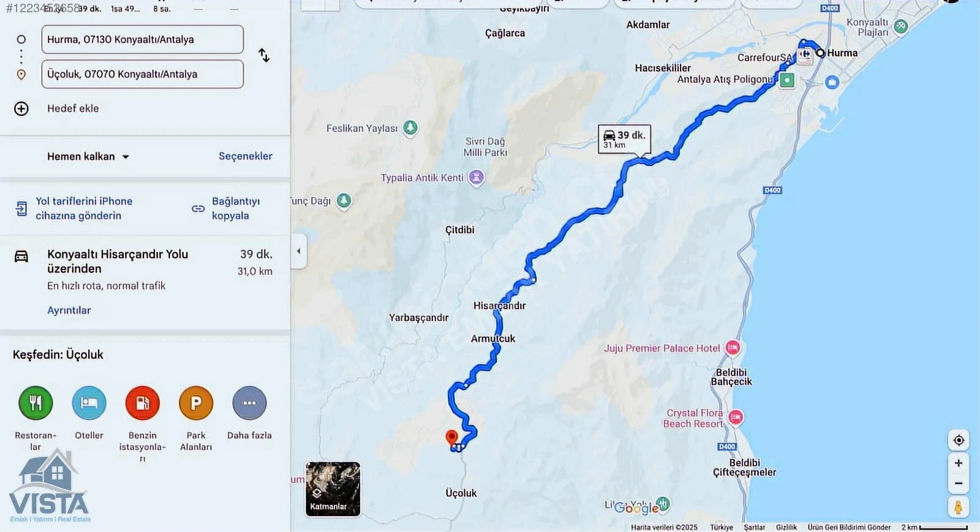Select the Oteller hotel icon
The width and height of the screenshot is (980, 532).
pos(89,403)
